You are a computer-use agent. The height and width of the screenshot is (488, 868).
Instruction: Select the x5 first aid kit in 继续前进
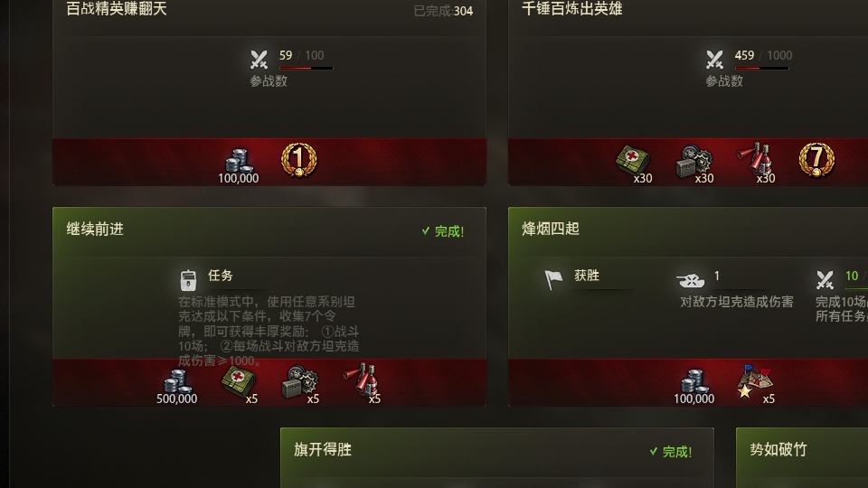239,385
